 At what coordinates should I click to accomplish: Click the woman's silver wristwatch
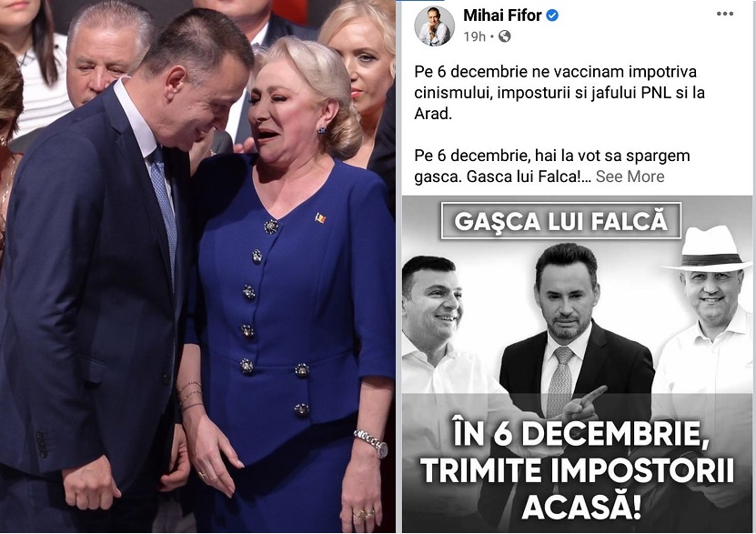pos(372,442)
